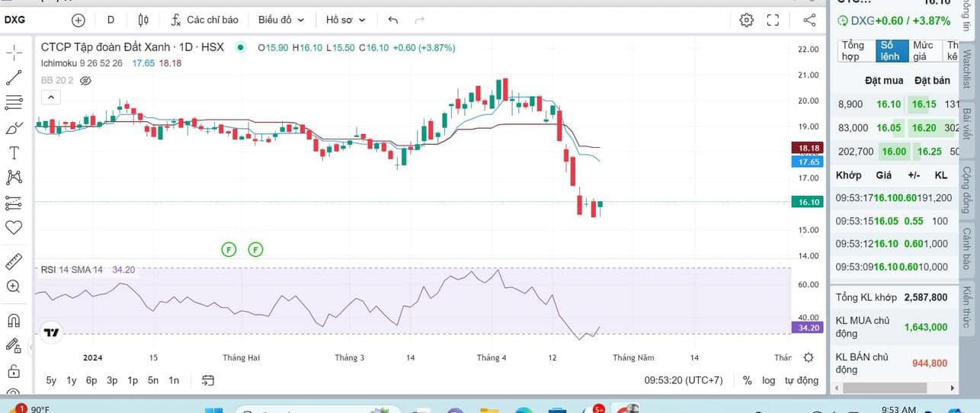Toggle magnet mode

14,320
